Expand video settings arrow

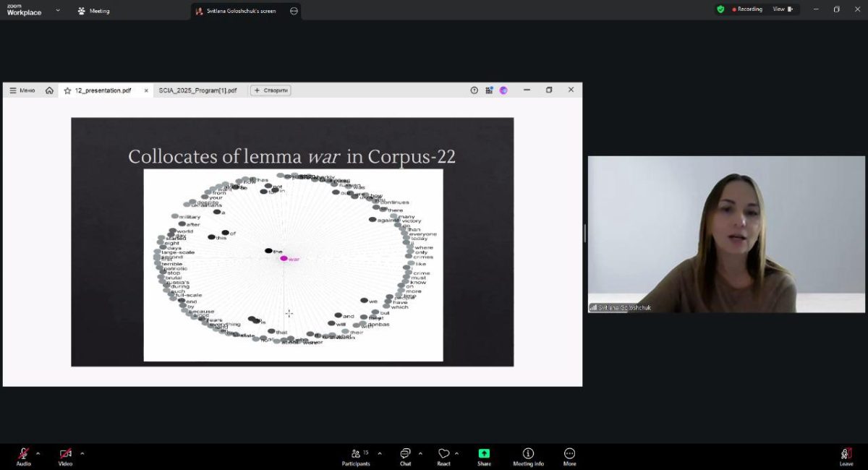(82, 453)
